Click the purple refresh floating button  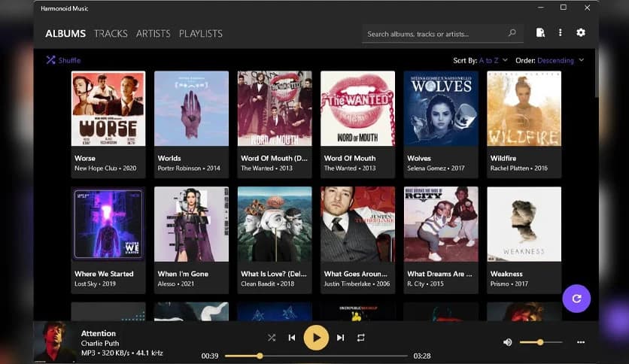576,299
